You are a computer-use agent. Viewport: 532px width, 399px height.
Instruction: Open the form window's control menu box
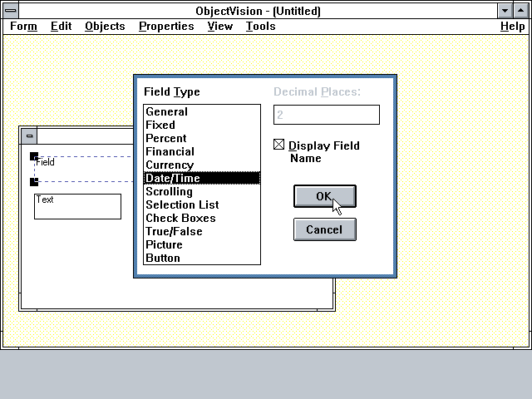click(29, 136)
